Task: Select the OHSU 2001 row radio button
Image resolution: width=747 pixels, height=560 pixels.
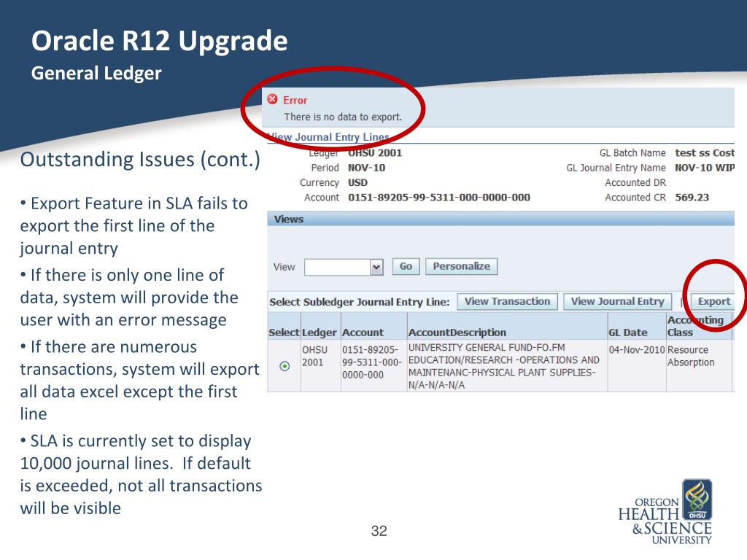Action: [285, 366]
